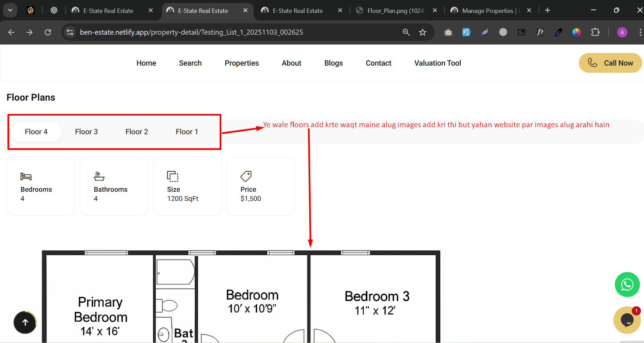
Task: Expand the tab search dropdown arrow
Action: point(10,11)
